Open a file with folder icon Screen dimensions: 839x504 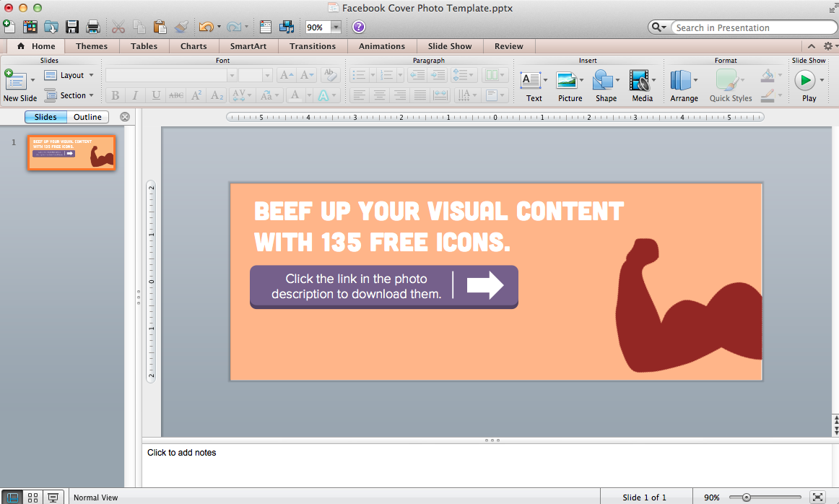click(x=51, y=27)
